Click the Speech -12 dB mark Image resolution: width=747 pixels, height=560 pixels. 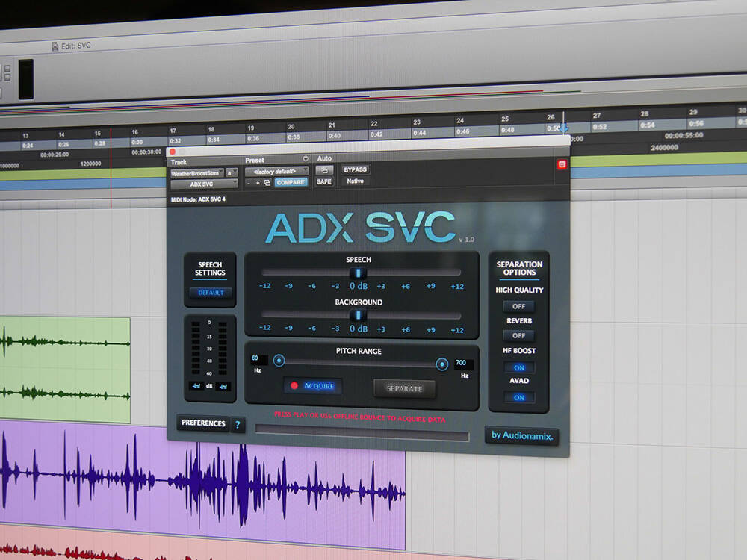[265, 286]
